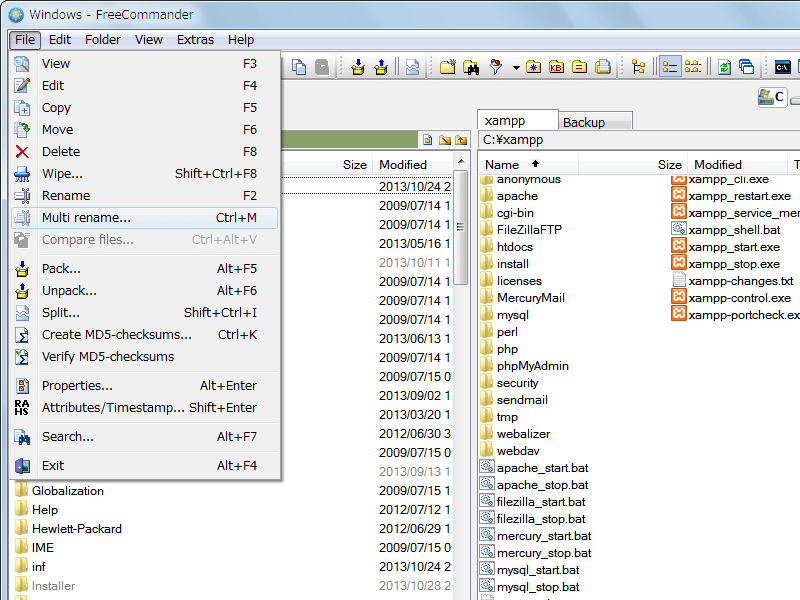The width and height of the screenshot is (800, 600).
Task: Click the Pack files toolbar icon
Action: coord(358,67)
